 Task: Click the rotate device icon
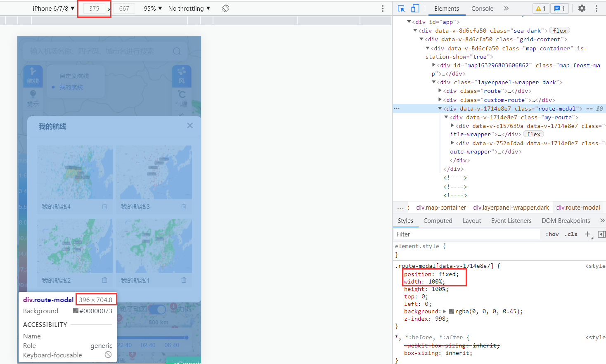tap(225, 8)
